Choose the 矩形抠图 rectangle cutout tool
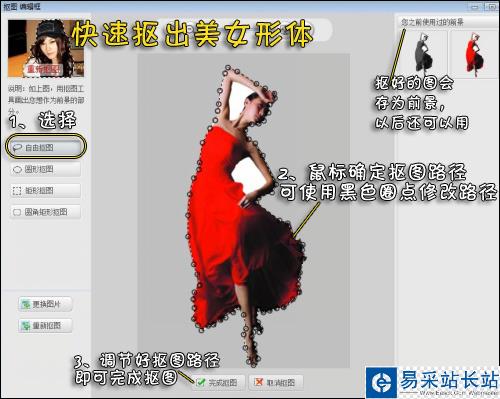Screen dimensions: 500x399 coord(46,191)
